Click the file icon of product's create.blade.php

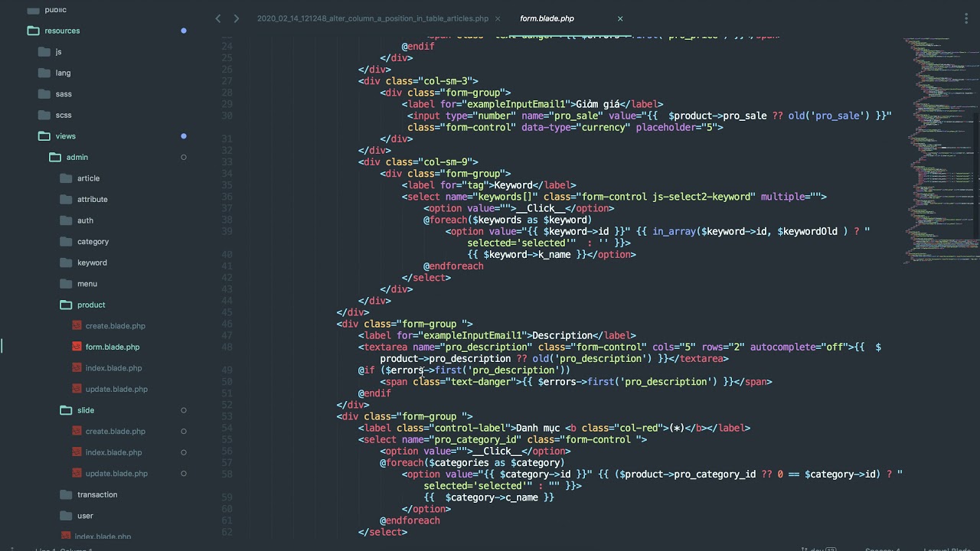click(77, 325)
